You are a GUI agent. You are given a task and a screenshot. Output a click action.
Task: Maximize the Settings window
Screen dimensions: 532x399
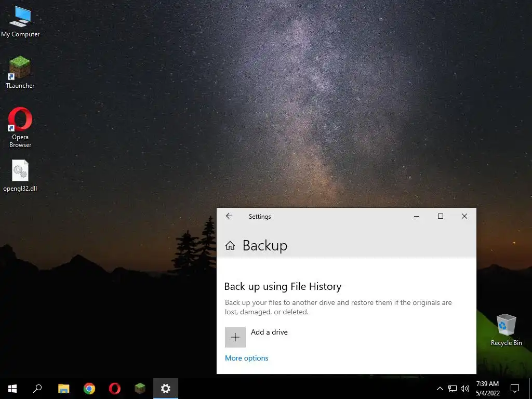coord(441,216)
